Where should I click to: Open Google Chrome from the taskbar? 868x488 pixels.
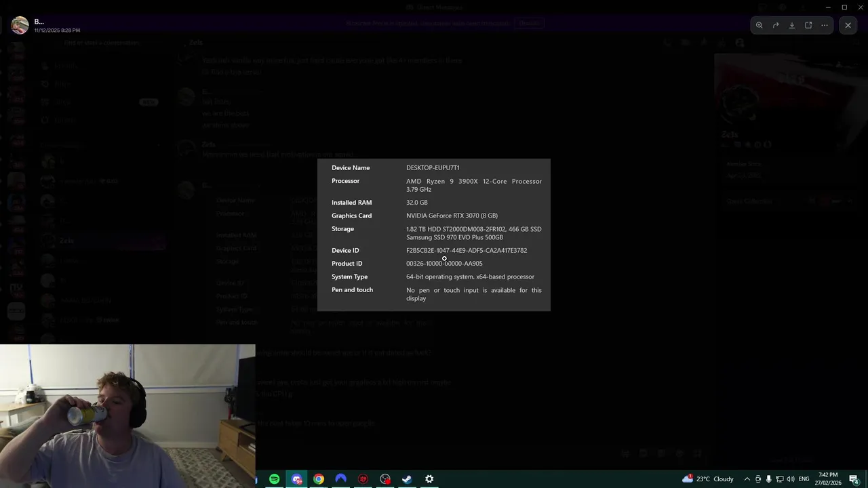[319, 479]
